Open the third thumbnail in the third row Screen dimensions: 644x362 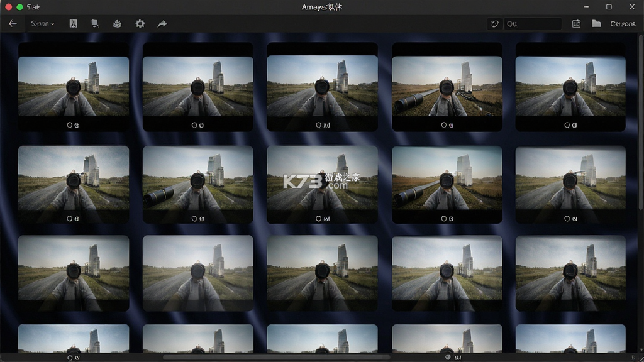coord(323,273)
